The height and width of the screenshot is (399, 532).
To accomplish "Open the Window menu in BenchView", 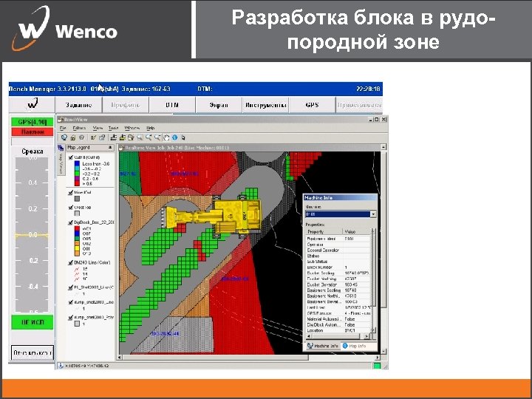I will (132, 129).
